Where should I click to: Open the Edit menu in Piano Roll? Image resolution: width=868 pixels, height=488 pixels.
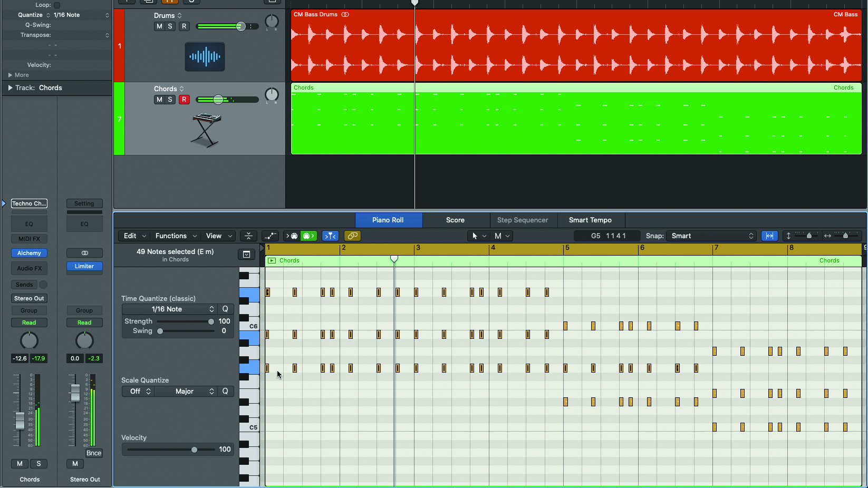click(135, 236)
